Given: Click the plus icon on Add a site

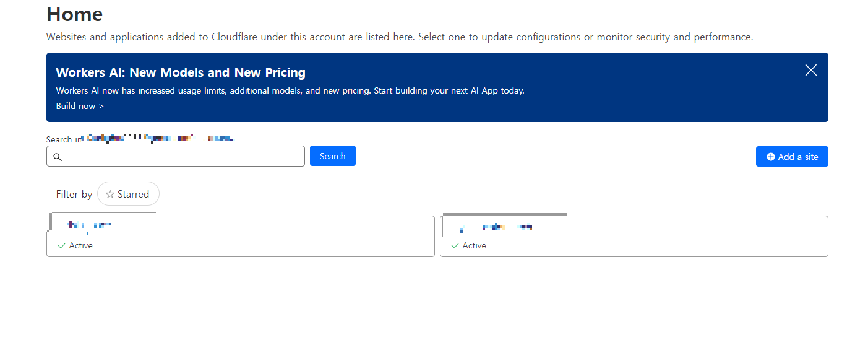Looking at the screenshot, I should pos(770,157).
